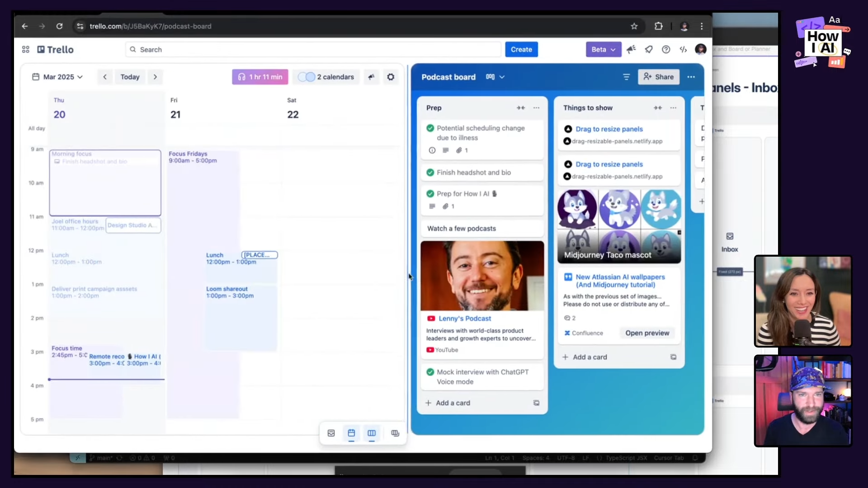Open board filter icon on Podcast board

[626, 77]
